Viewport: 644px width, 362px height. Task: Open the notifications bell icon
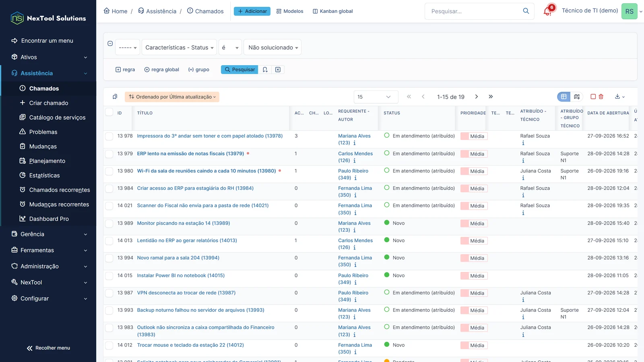[547, 11]
